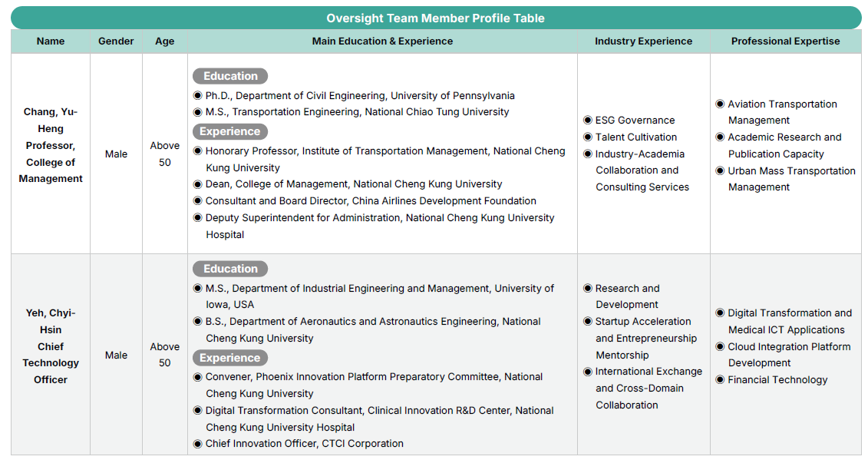Image resolution: width=868 pixels, height=463 pixels.
Task: Click the bullet icon beside Financial Technology
Action: point(720,379)
